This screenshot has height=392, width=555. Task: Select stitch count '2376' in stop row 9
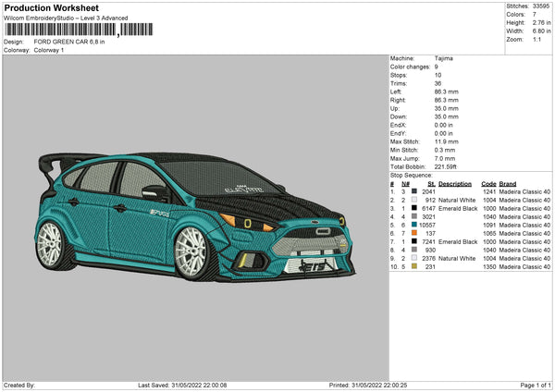[x=428, y=258]
